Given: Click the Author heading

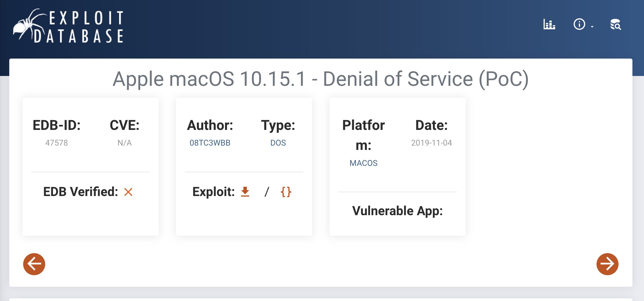Looking at the screenshot, I should pyautogui.click(x=210, y=125).
